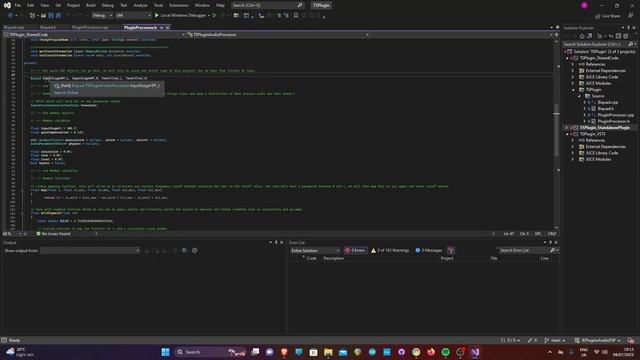The image size is (640, 360).
Task: Pin the Solution Explorer panel
Action: pyautogui.click(x=629, y=28)
